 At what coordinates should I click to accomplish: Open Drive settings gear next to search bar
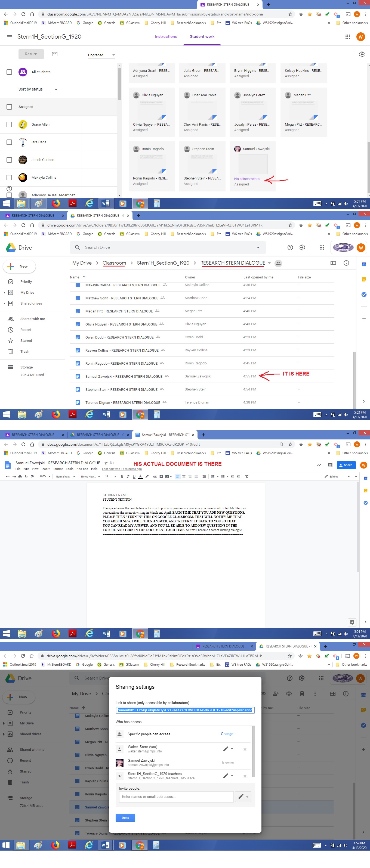[x=302, y=248]
